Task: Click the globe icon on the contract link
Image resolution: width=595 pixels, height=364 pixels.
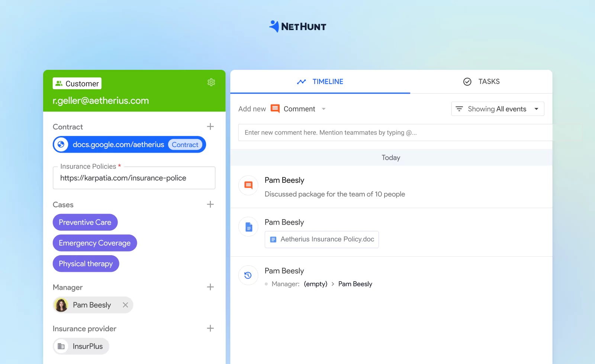Action: tap(61, 144)
